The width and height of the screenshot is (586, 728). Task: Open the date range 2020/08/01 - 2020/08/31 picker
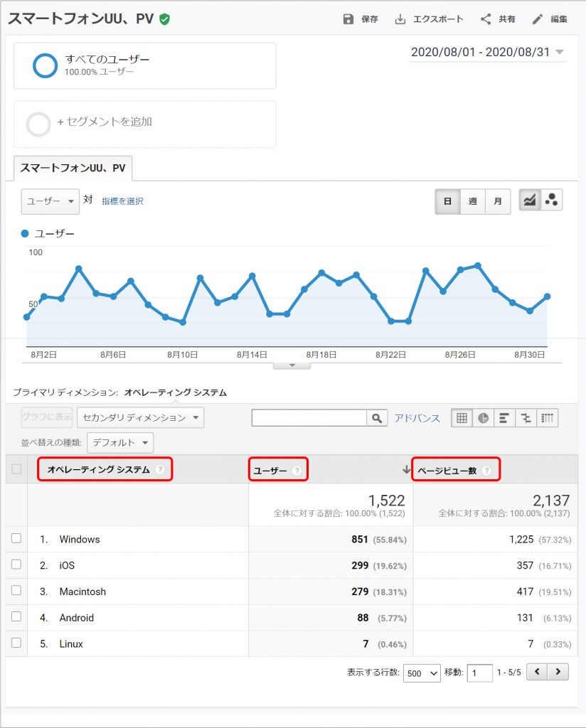coord(487,52)
